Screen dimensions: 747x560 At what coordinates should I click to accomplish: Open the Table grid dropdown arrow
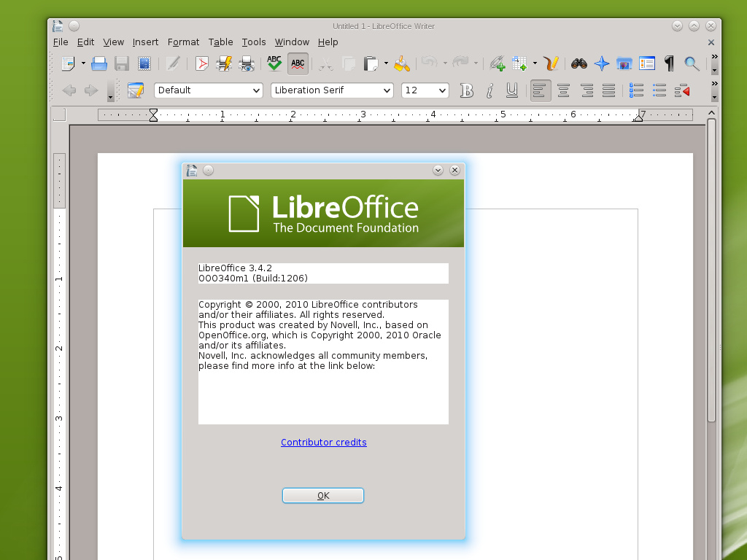tap(535, 63)
